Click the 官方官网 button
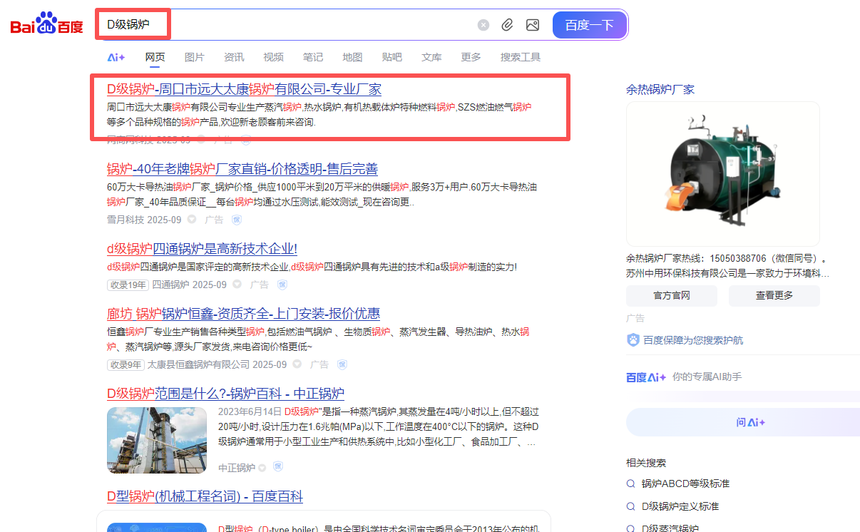The height and width of the screenshot is (532, 860). pos(671,295)
